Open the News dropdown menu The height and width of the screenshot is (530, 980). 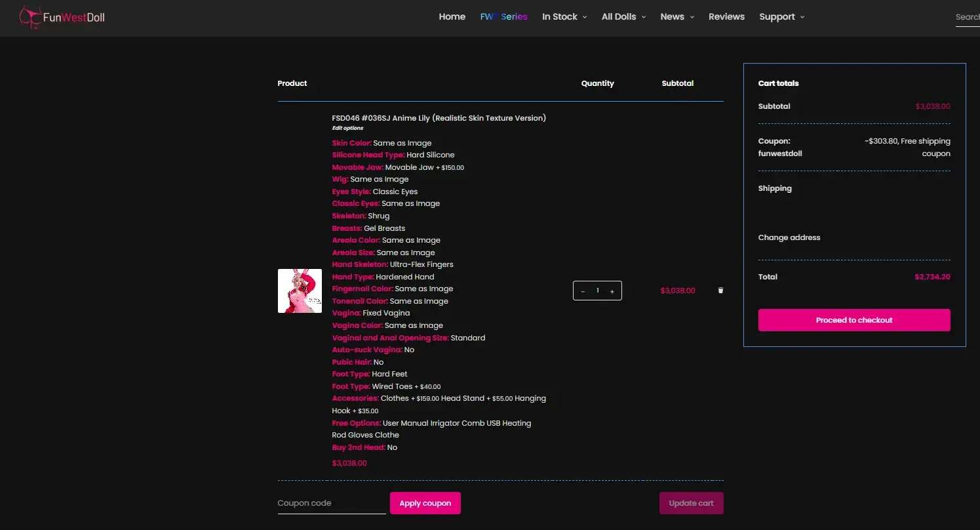click(677, 17)
